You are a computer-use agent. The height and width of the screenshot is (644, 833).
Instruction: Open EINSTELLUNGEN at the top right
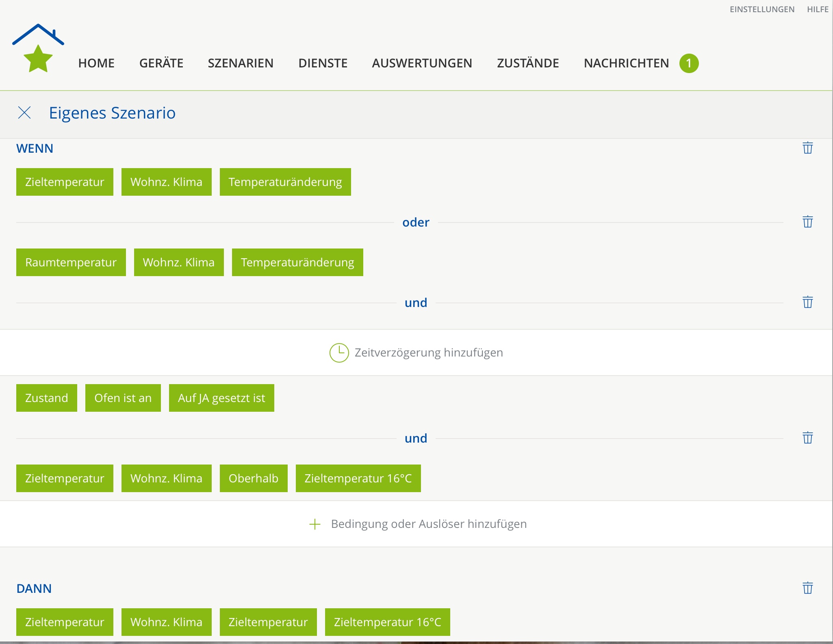[x=762, y=9]
